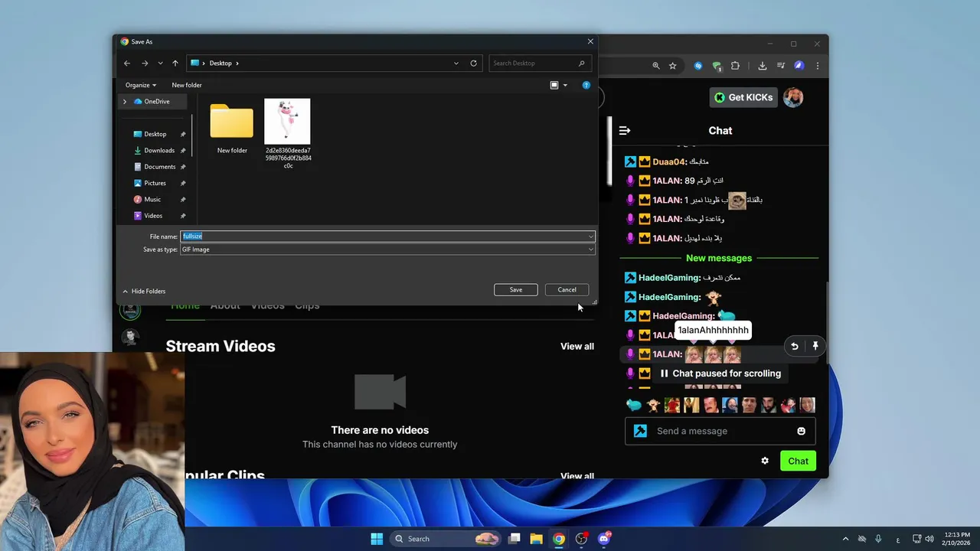This screenshot has height=551, width=980.
Task: Pick the dancing monkey emote in quick bar
Action: tap(653, 406)
